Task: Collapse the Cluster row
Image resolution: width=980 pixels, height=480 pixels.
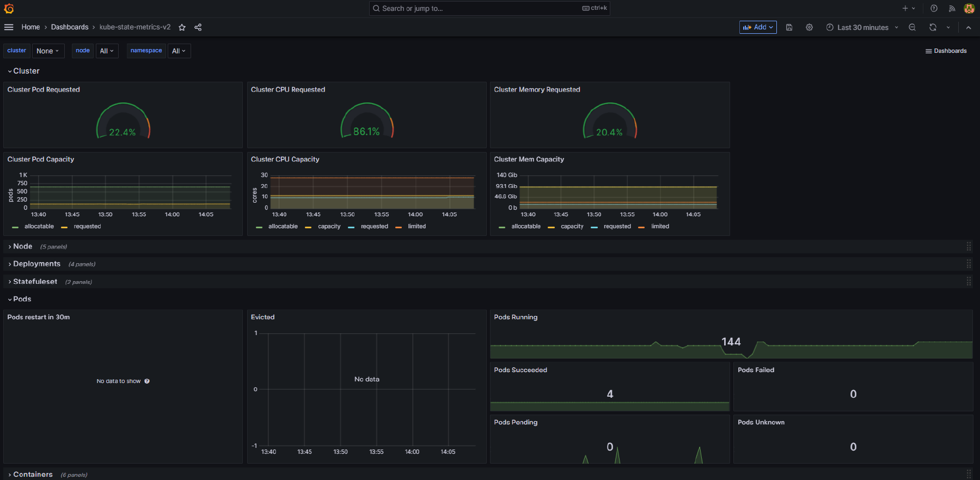Action: pos(23,71)
